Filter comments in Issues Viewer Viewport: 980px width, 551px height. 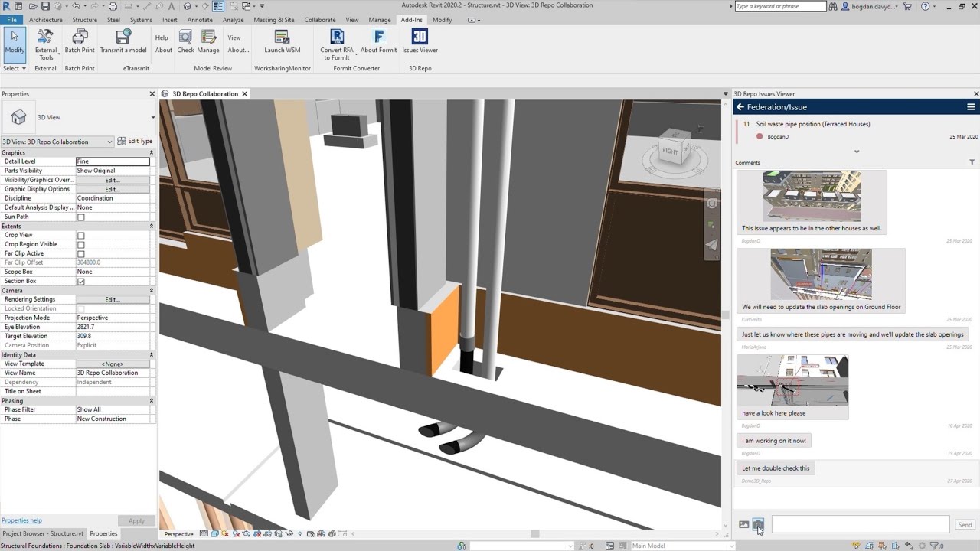point(972,162)
